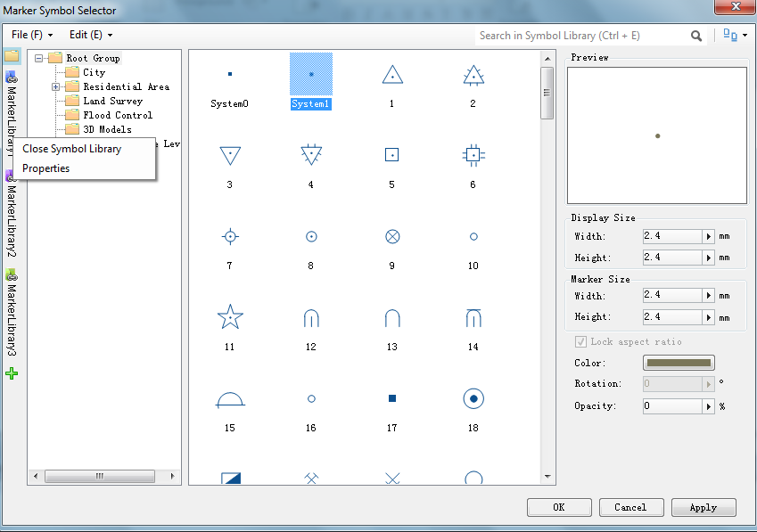Click the Search in Symbol Library field
The height and width of the screenshot is (532, 757).
coord(581,36)
